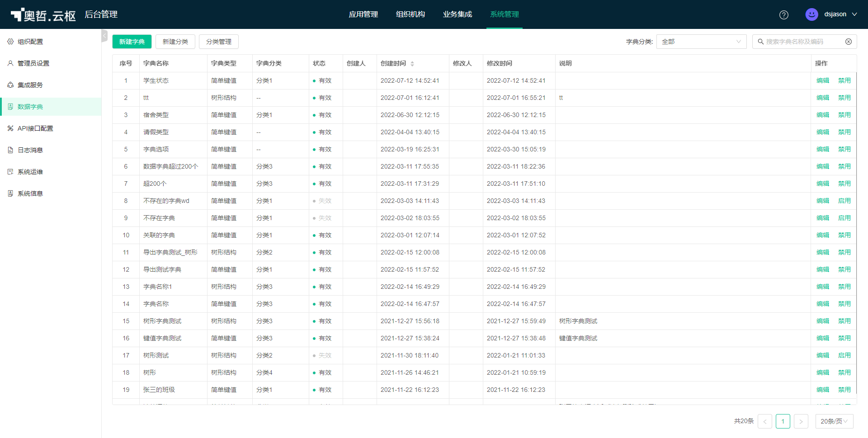Select 数据字典 in the sidebar
This screenshot has width=868, height=438.
click(x=51, y=107)
